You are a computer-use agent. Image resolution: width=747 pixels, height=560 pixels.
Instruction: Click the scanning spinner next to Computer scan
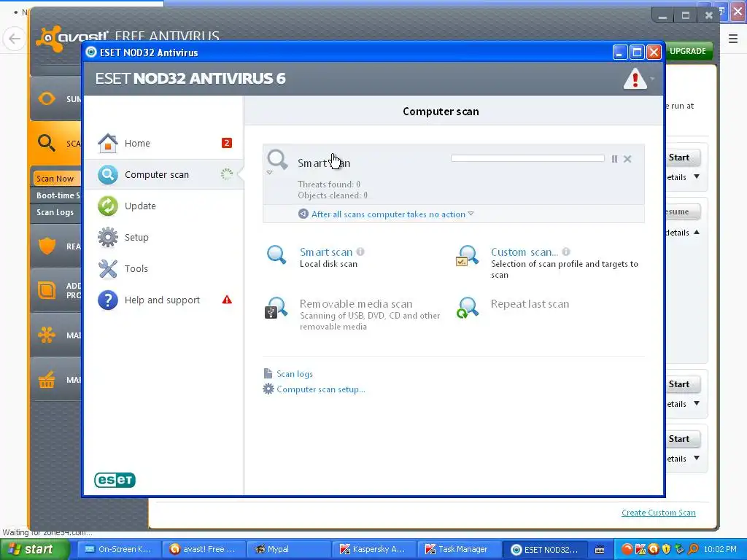[x=227, y=174]
